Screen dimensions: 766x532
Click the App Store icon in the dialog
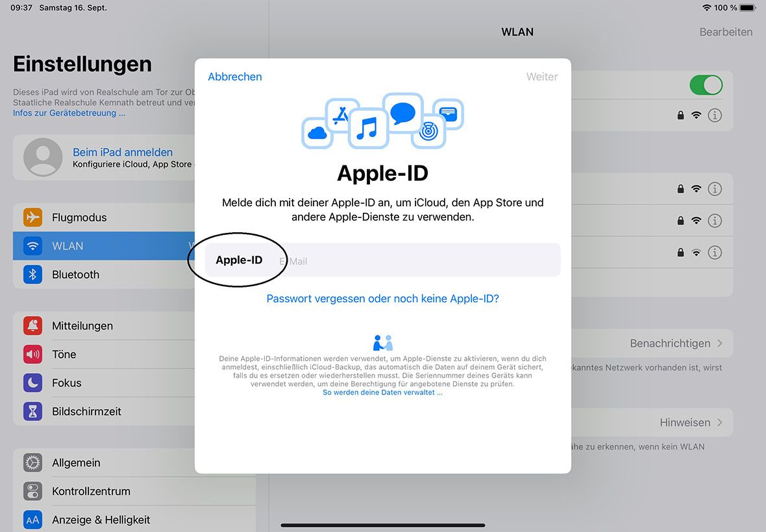[x=341, y=115]
